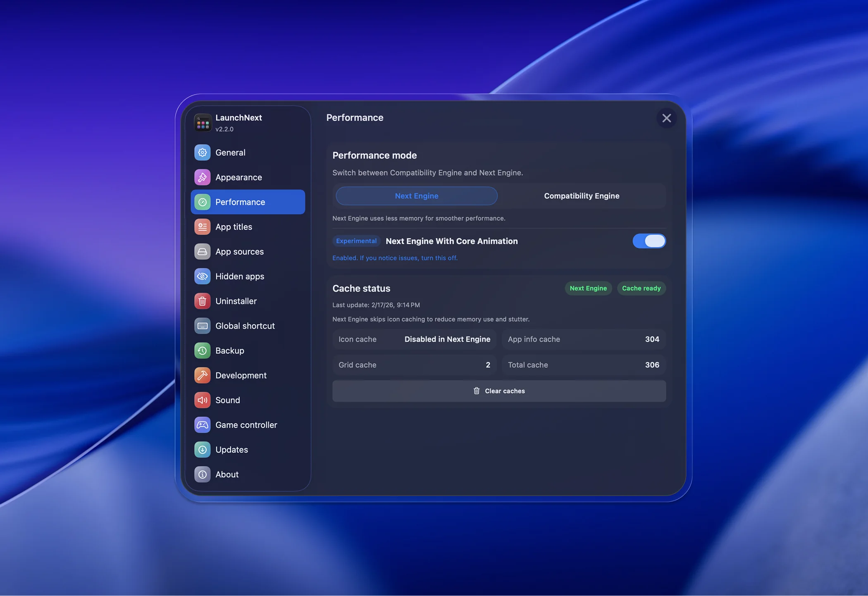The height and width of the screenshot is (596, 868).
Task: Open the Updates settings page
Action: (231, 450)
